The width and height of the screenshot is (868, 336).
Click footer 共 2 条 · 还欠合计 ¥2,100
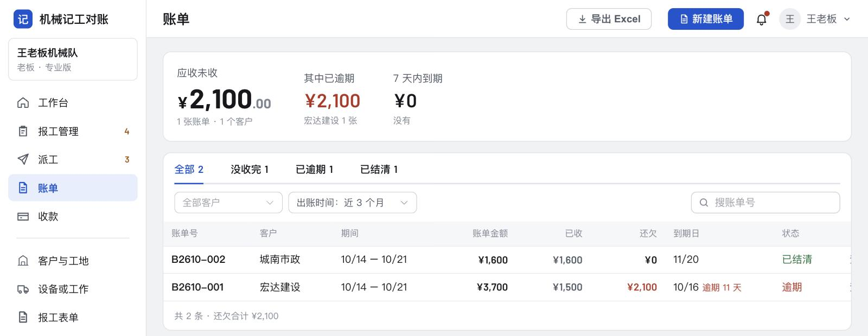226,316
